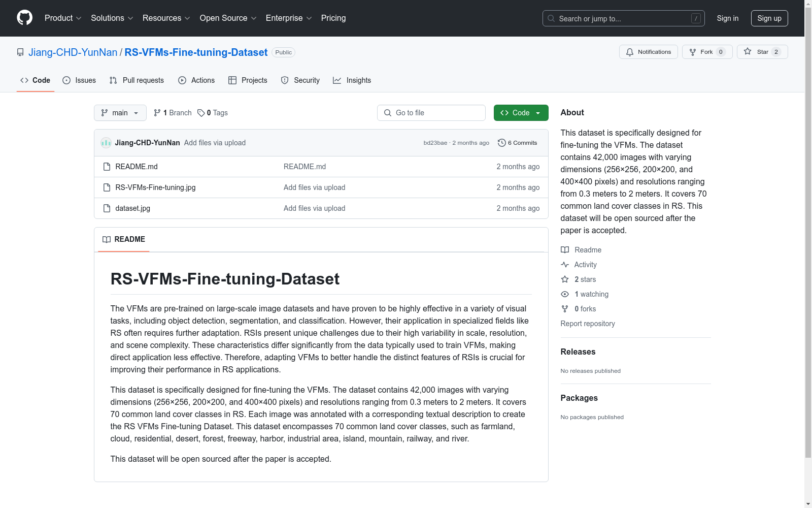
Task: Focus the Search or jump to field
Action: (x=624, y=18)
